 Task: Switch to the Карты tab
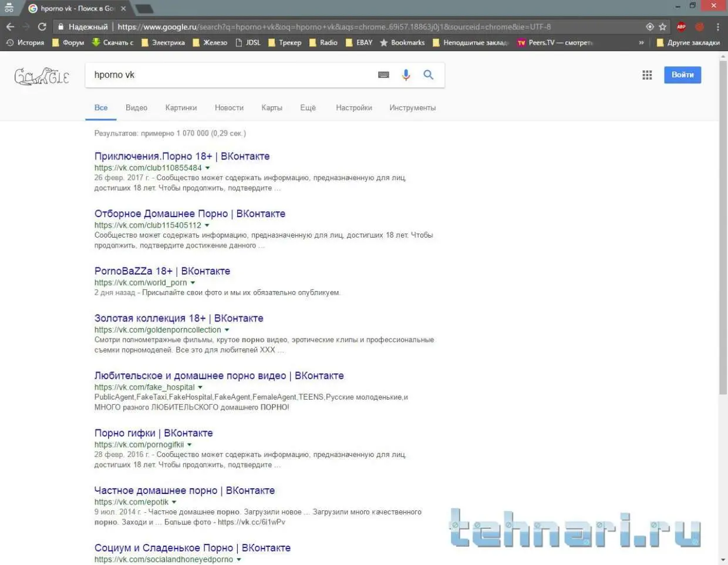tap(272, 108)
